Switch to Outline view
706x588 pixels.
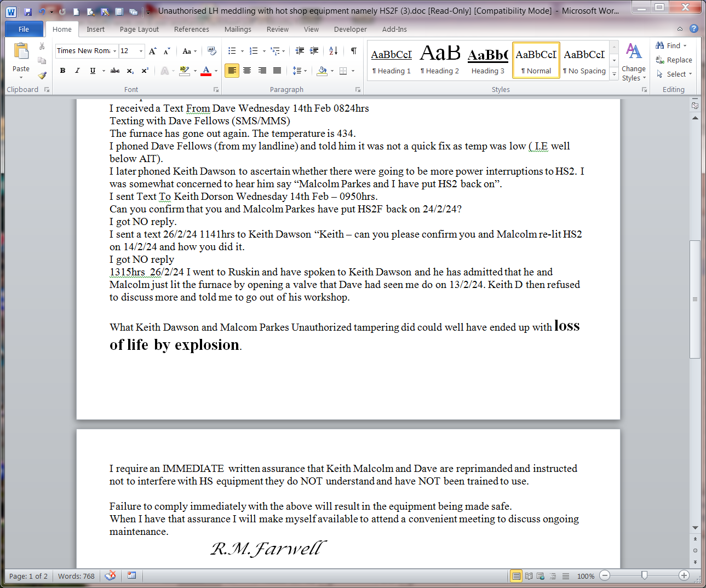point(553,576)
